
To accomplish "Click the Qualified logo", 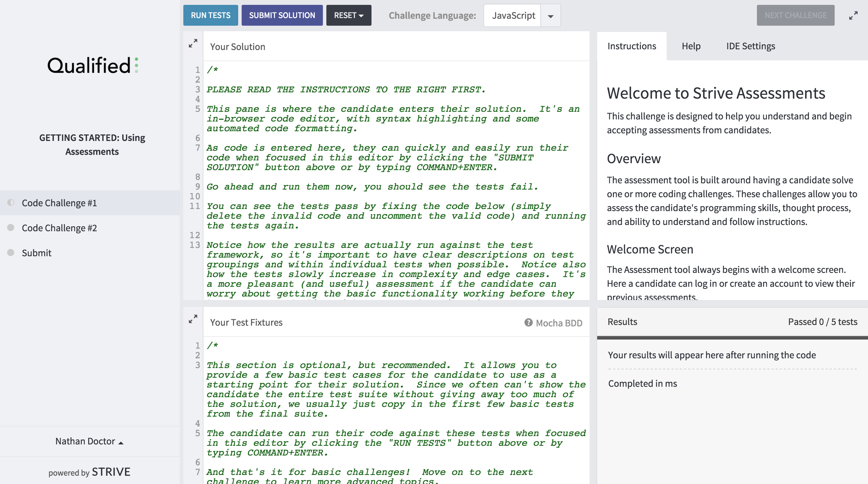I will (x=92, y=65).
